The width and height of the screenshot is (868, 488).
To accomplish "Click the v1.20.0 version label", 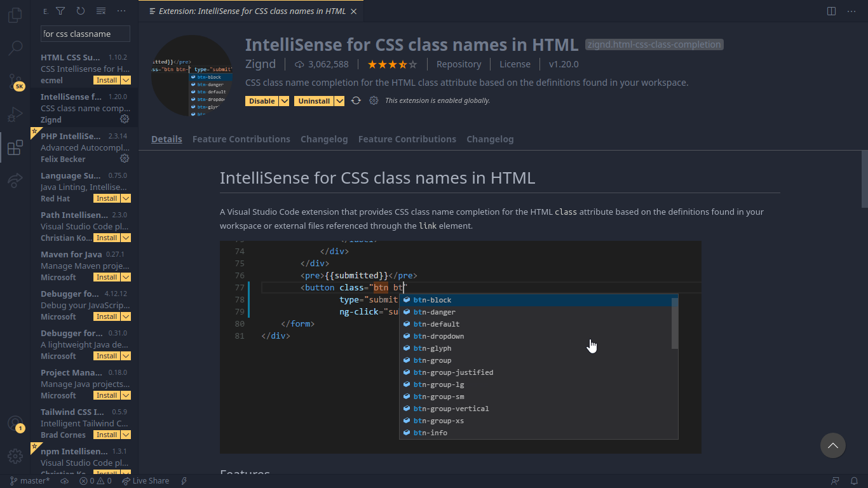I will [x=564, y=64].
